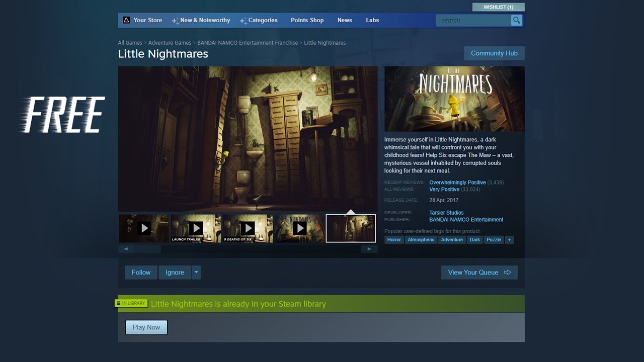Click the thumbnail strip scrollbar handle
This screenshot has height=362, width=644.
148,249
